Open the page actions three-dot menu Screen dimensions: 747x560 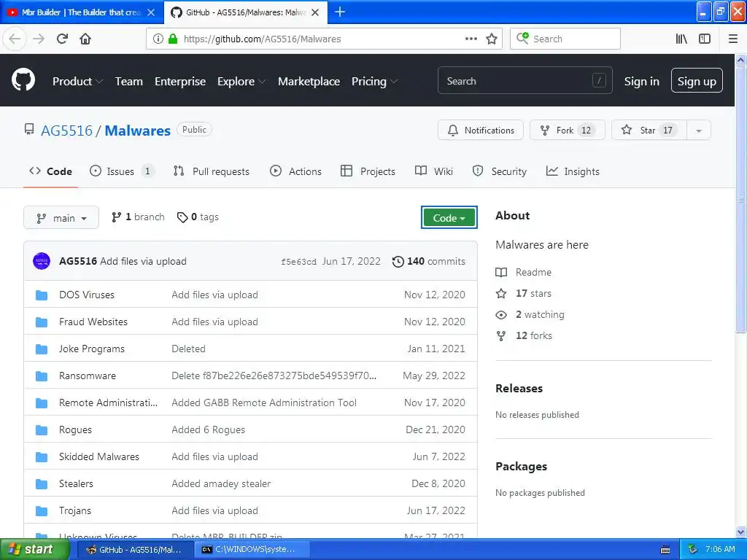[x=471, y=39]
